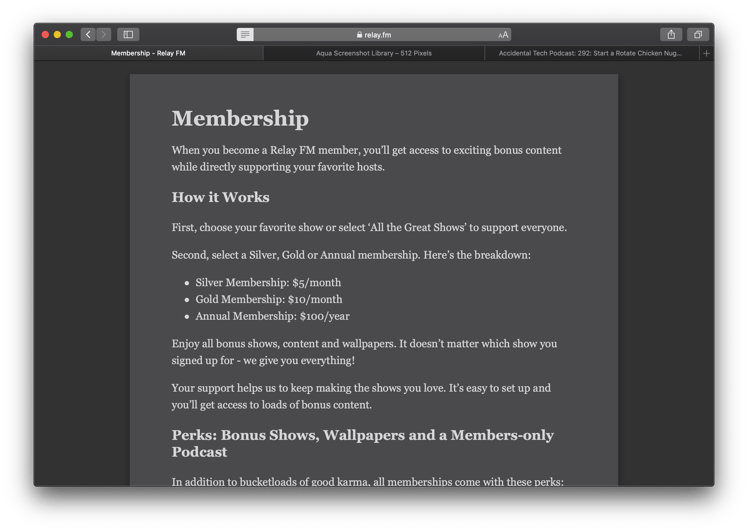Show tab overview

pyautogui.click(x=698, y=34)
